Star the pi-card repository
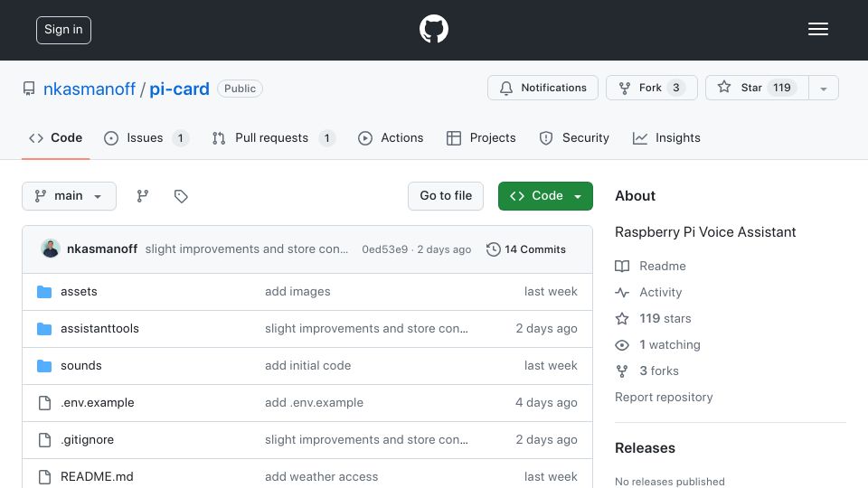 757,88
